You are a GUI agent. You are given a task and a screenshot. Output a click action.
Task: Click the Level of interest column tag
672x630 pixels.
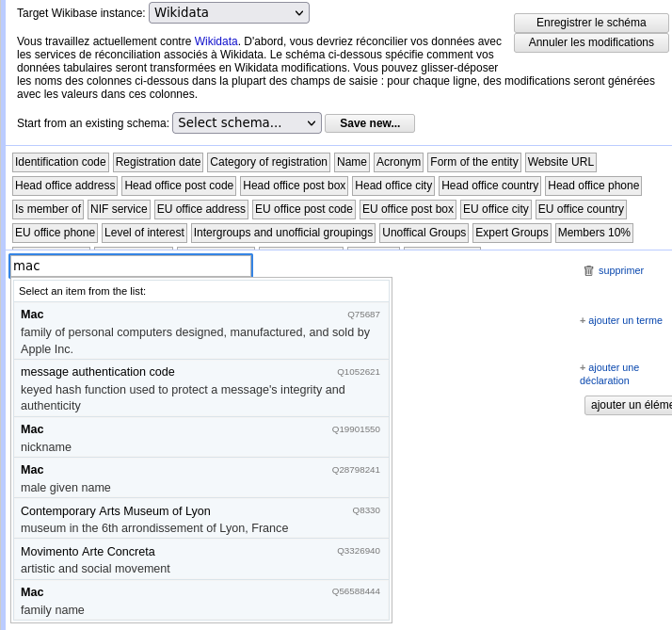pyautogui.click(x=144, y=233)
